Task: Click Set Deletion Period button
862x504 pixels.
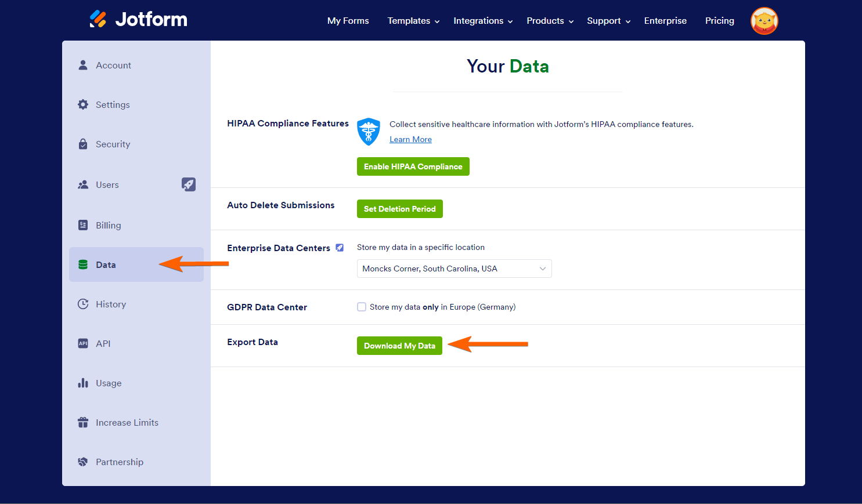Action: pyautogui.click(x=400, y=209)
